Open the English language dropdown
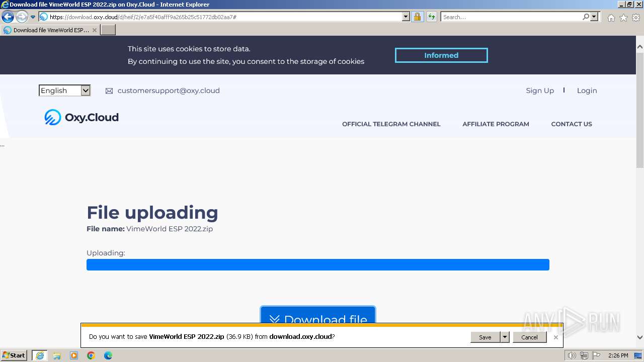This screenshot has width=644, height=362. click(64, 90)
